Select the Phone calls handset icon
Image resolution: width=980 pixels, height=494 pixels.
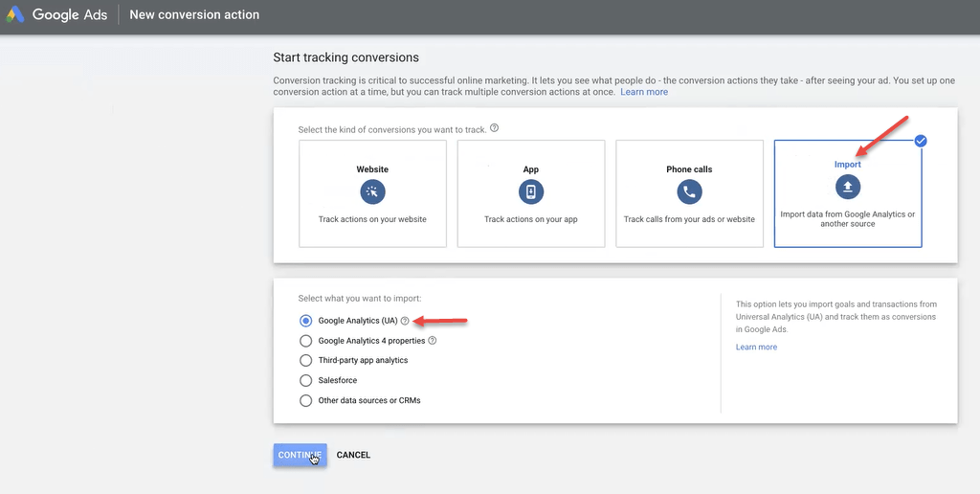coord(689,192)
